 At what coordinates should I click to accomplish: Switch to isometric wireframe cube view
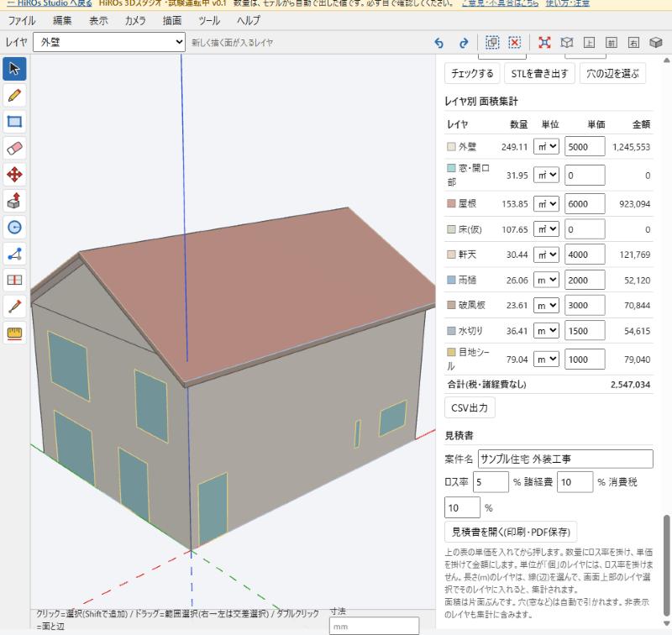click(566, 43)
